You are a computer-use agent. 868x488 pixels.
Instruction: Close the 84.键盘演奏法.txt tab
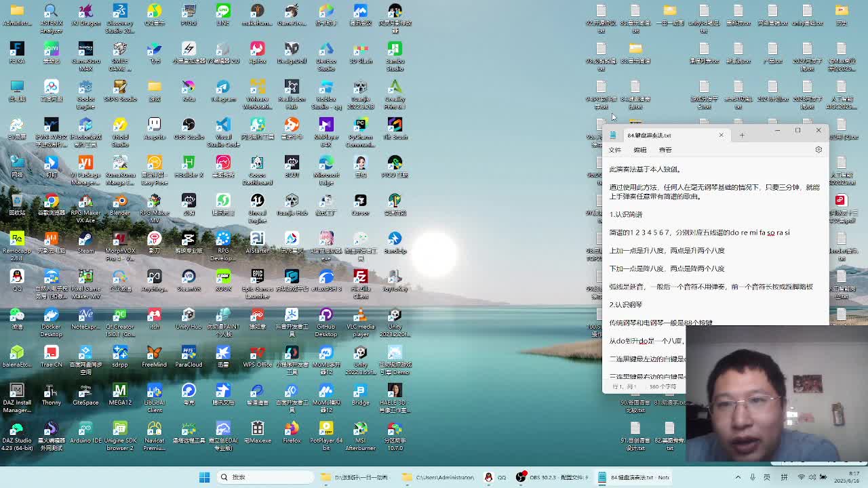721,136
